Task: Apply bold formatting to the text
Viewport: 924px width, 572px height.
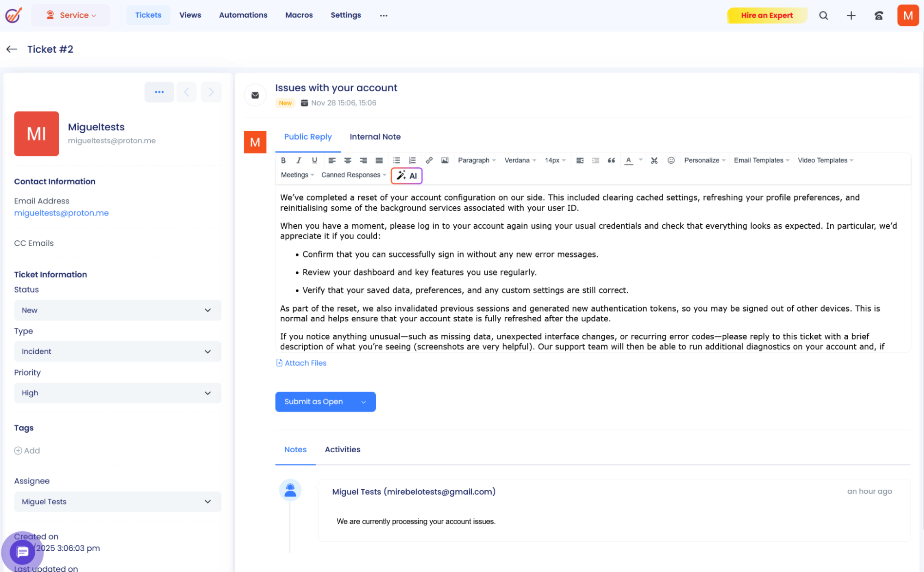Action: pyautogui.click(x=283, y=160)
